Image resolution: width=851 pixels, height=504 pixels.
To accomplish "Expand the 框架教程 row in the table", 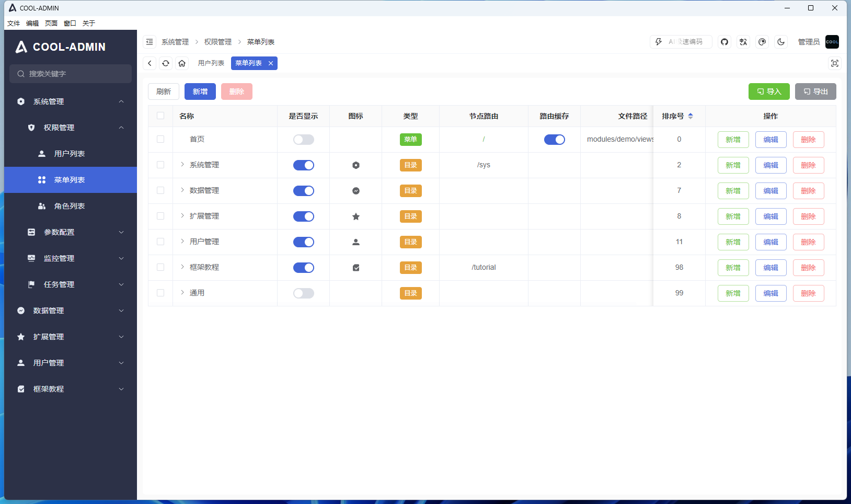I will click(x=181, y=267).
